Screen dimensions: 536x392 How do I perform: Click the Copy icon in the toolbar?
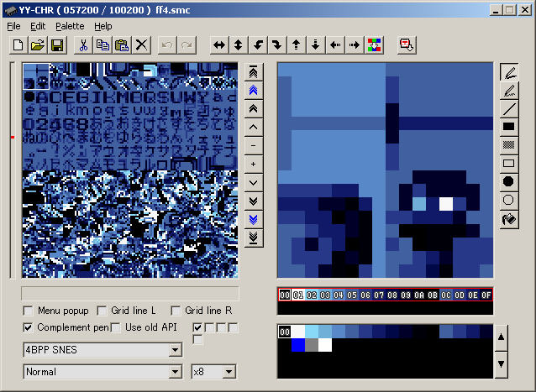[x=102, y=45]
